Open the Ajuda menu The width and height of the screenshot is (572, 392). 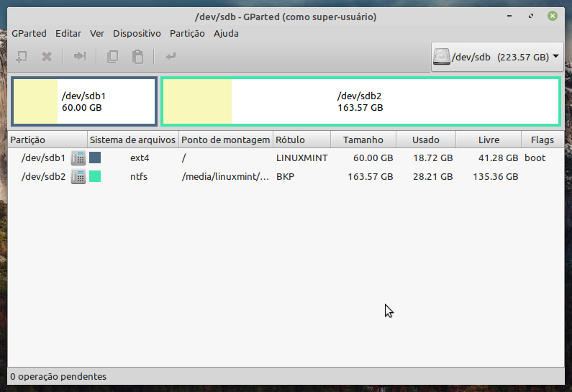(x=226, y=34)
